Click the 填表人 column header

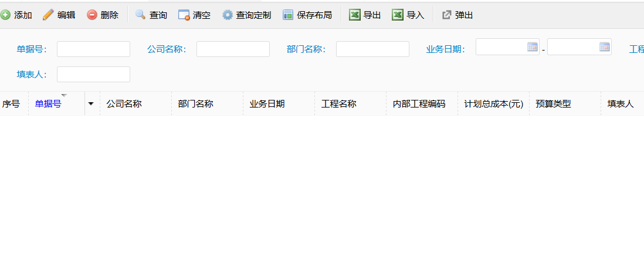(621, 104)
